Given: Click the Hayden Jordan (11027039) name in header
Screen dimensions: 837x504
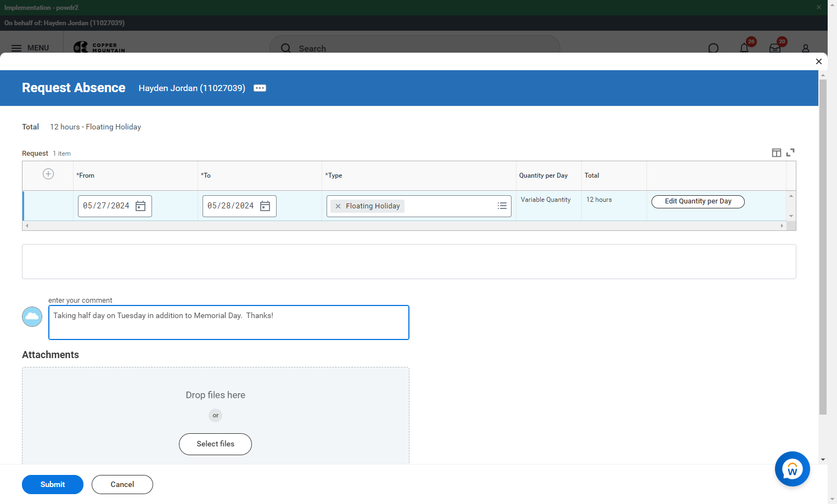Looking at the screenshot, I should [x=192, y=88].
